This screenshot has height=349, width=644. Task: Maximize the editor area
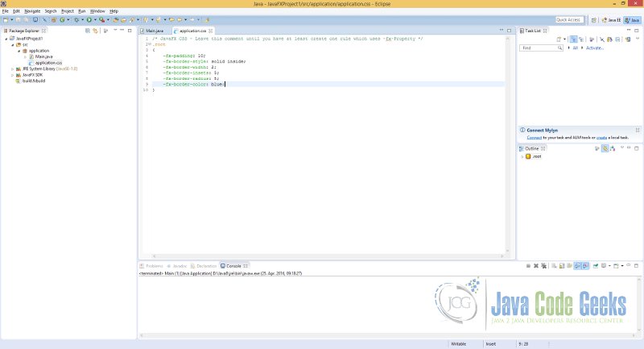tap(510, 31)
